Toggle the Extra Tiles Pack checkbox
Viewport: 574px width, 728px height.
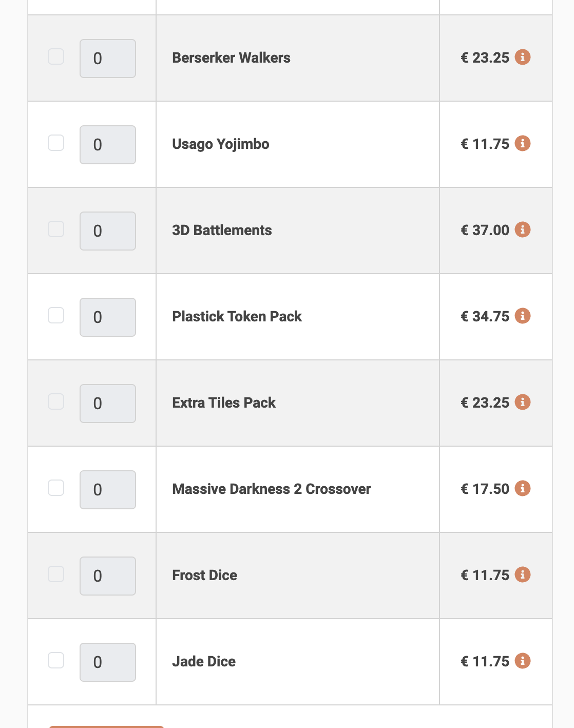(56, 401)
